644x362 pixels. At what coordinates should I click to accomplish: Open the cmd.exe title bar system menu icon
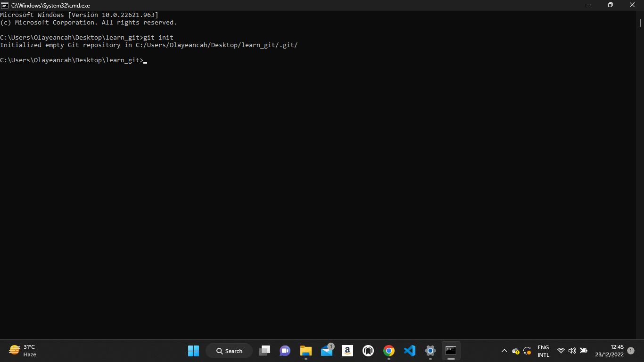5,5
